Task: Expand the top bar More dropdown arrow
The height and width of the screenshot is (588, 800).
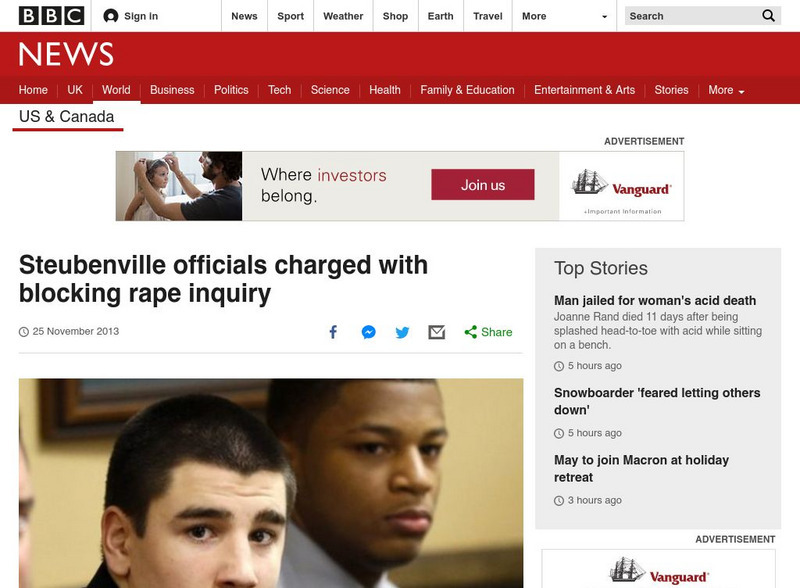Action: coord(605,16)
